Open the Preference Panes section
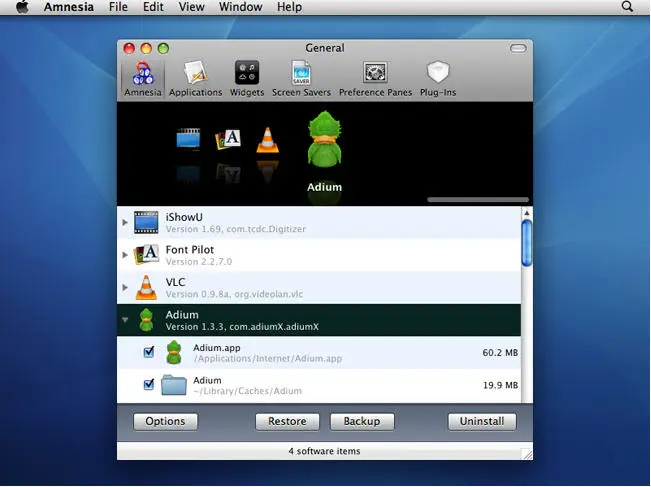Viewport: 651px width, 487px height. [x=375, y=79]
